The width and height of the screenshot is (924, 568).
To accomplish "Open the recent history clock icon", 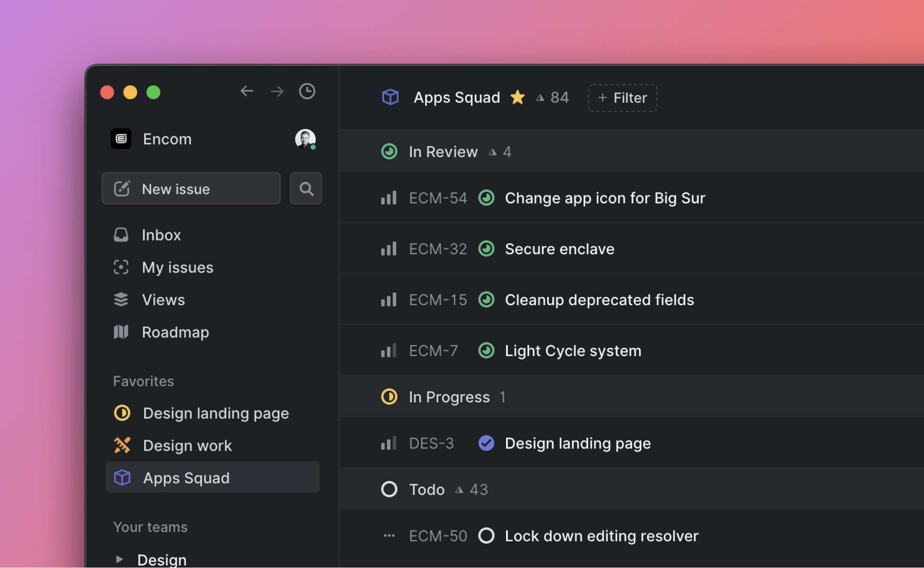I will (307, 91).
